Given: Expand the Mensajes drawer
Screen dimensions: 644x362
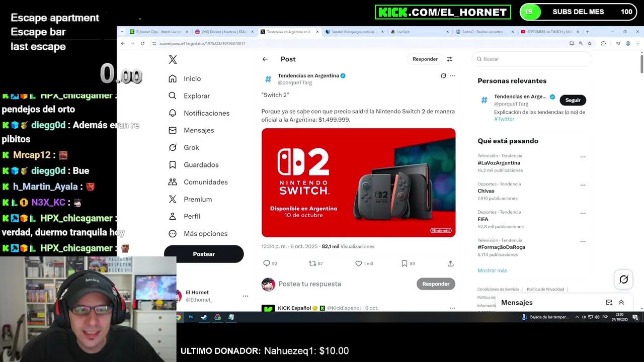Looking at the screenshot, I should [621, 303].
